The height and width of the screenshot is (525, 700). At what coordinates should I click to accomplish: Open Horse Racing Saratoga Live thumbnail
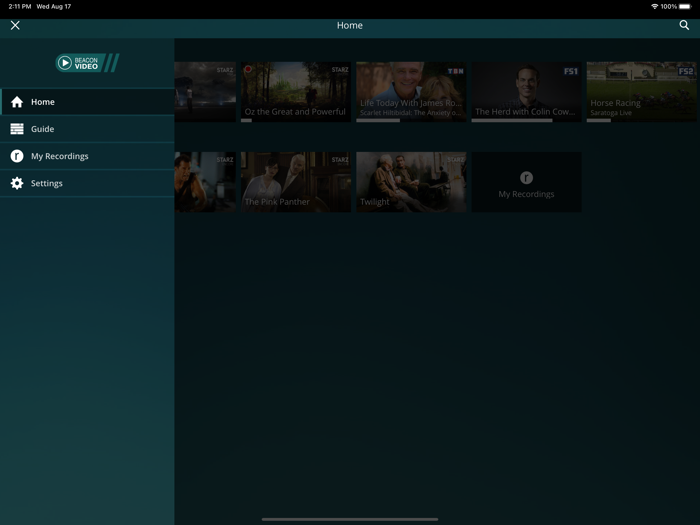click(x=642, y=92)
